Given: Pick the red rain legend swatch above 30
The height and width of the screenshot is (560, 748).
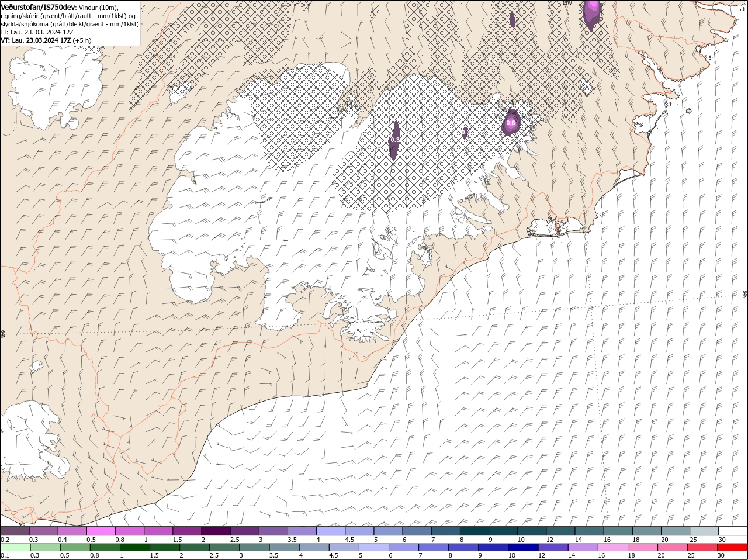Looking at the screenshot, I should (x=732, y=548).
